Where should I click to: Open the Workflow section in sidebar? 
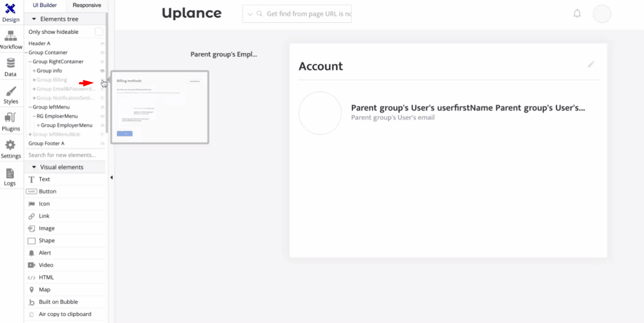(x=11, y=40)
